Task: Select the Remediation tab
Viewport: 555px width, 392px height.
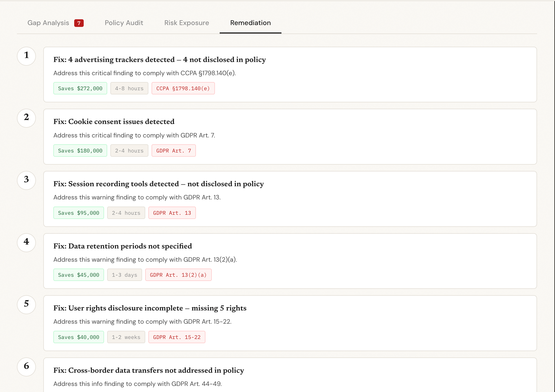Action: (250, 23)
